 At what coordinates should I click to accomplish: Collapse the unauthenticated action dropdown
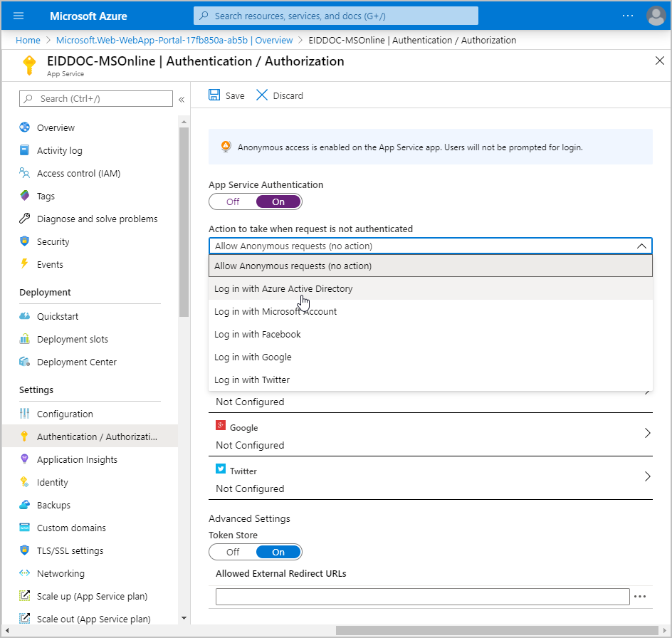(x=641, y=246)
